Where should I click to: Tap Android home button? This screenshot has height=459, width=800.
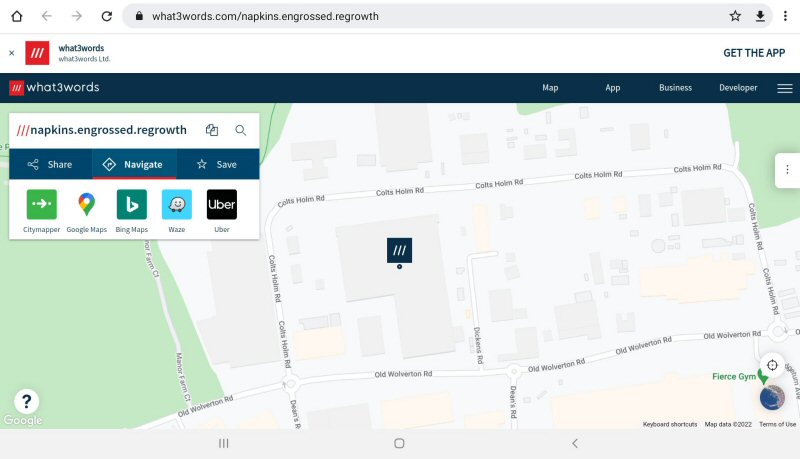coord(399,444)
